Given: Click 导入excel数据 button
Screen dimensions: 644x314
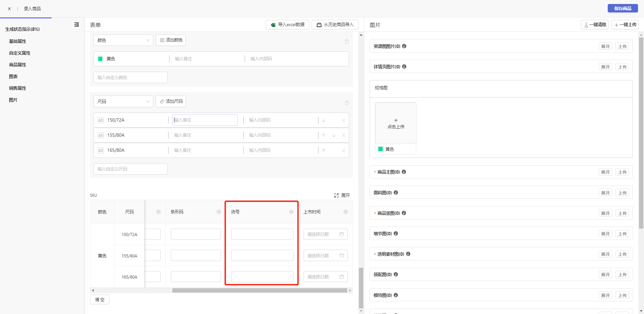Looking at the screenshot, I should click(x=287, y=25).
